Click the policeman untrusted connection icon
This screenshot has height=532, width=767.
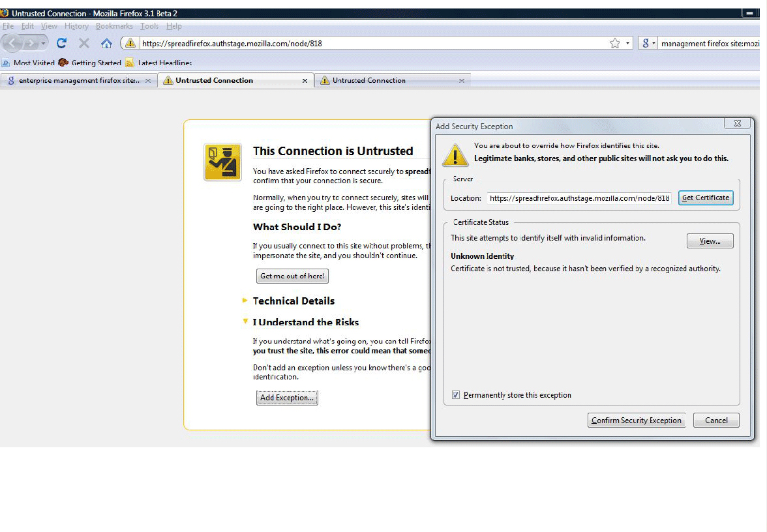tap(222, 162)
